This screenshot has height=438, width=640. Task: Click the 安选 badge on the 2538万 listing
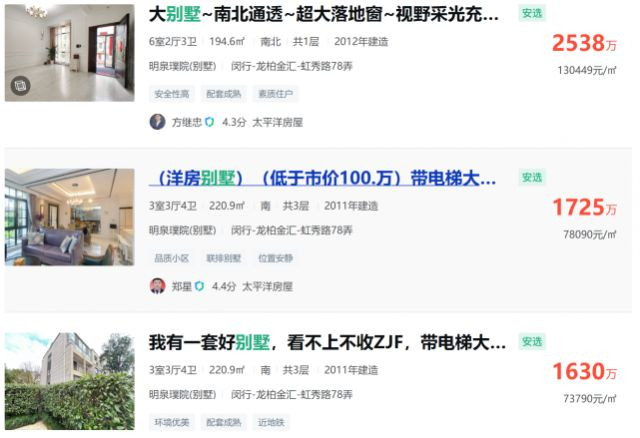[532, 13]
